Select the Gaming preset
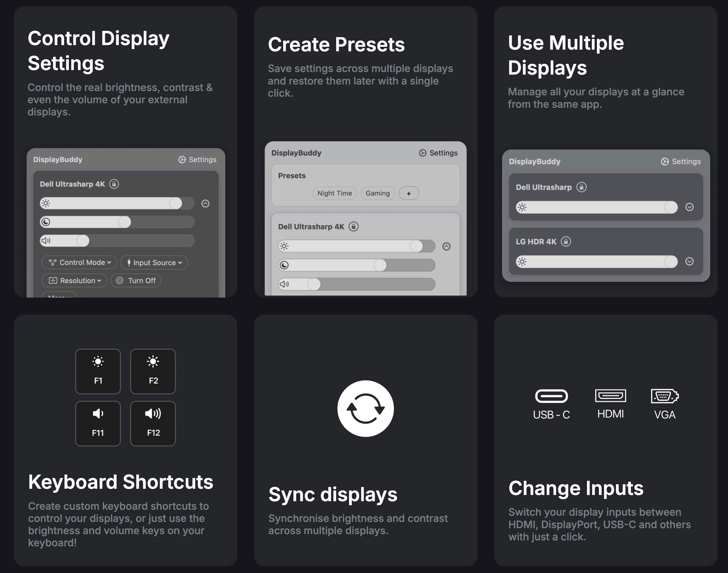Screen dimensions: 728x573 (378, 193)
